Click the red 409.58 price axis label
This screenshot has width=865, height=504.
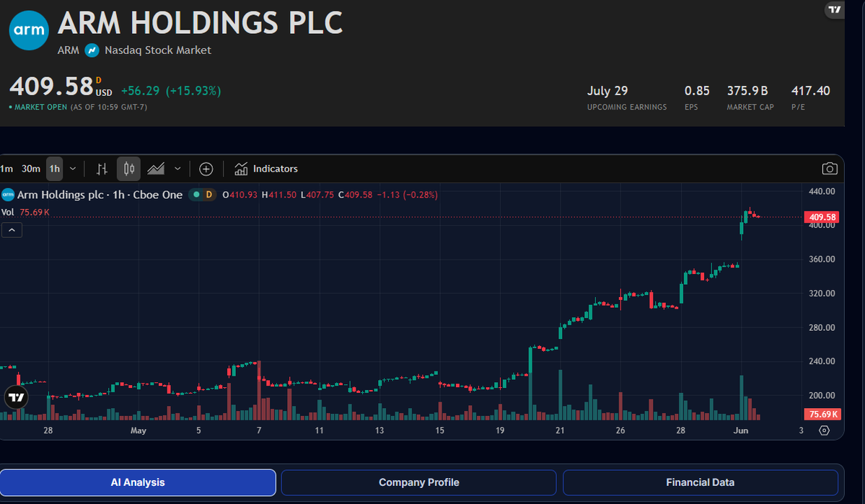coord(822,217)
